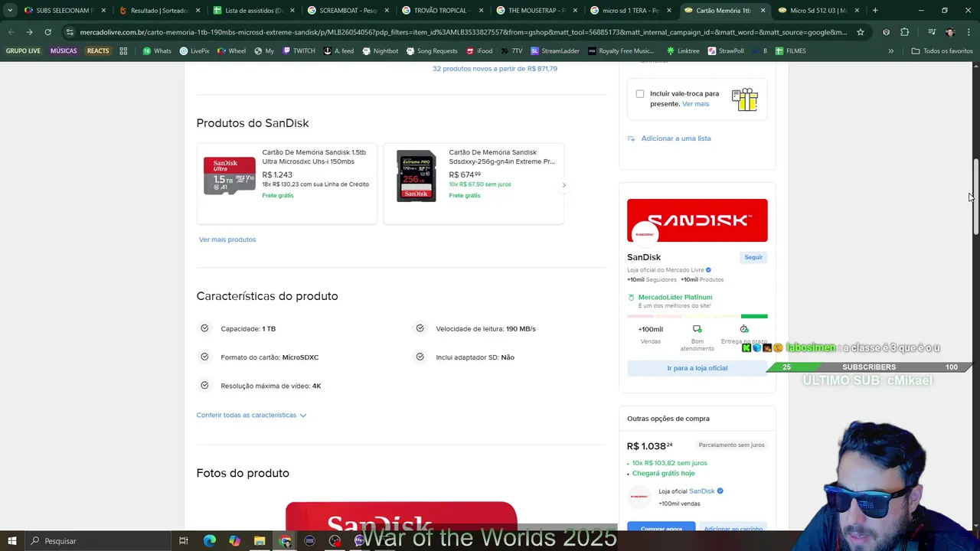Click Ir para a loja oficial button
The width and height of the screenshot is (980, 551).
697,368
